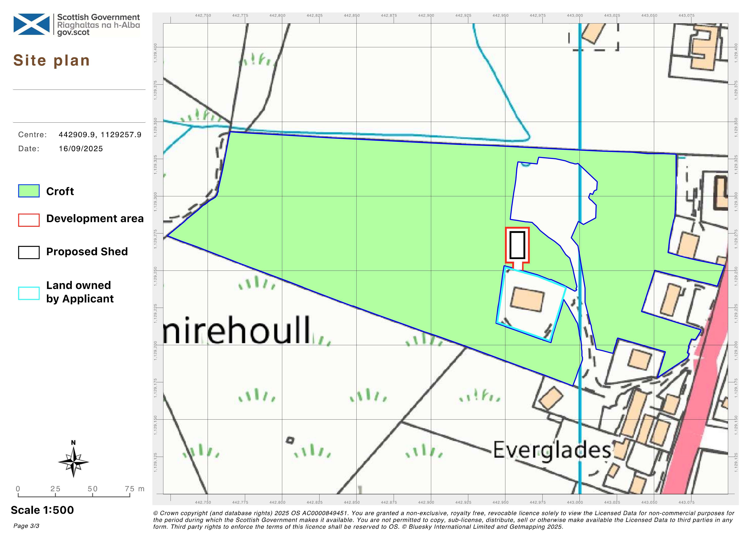Click the bottom axis label 442,900
The width and height of the screenshot is (756, 535).
[426, 502]
